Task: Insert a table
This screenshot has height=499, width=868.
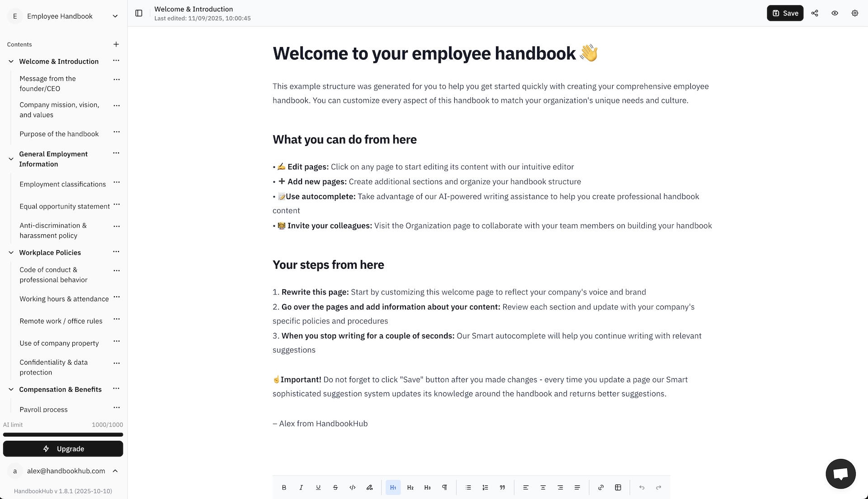Action: coord(618,487)
